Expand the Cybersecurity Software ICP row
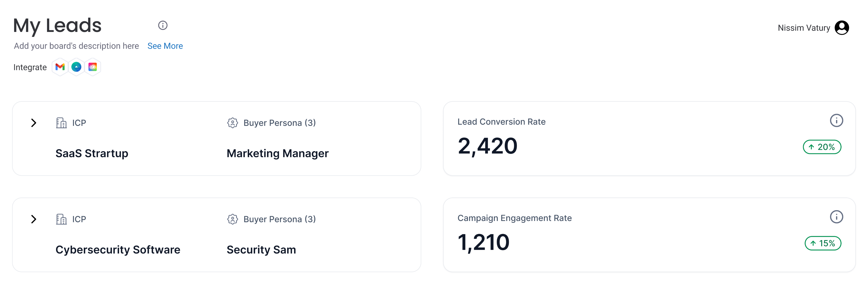The height and width of the screenshot is (283, 868). click(33, 219)
